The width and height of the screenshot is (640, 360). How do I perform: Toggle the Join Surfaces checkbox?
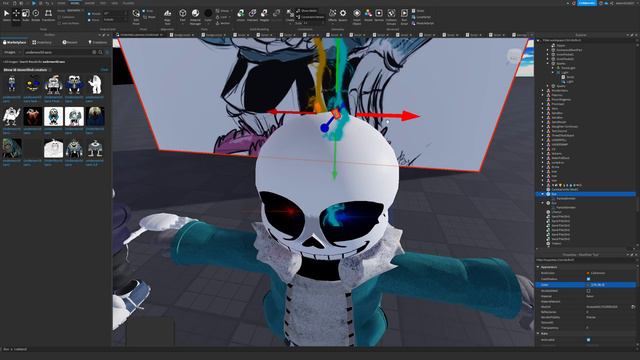(x=60, y=23)
